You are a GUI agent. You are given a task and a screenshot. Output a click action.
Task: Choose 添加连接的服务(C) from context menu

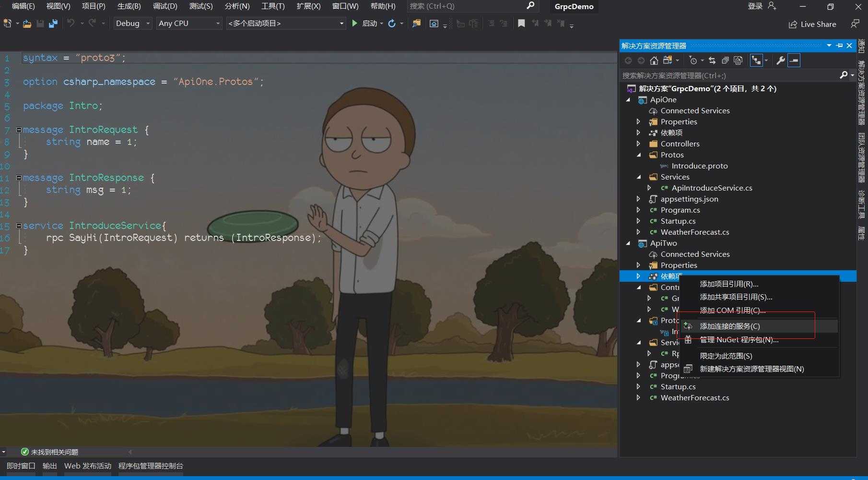(759, 326)
